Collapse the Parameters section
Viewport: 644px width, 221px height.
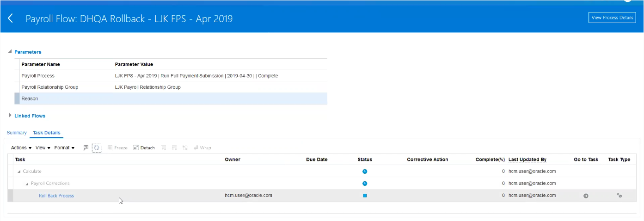[10, 52]
